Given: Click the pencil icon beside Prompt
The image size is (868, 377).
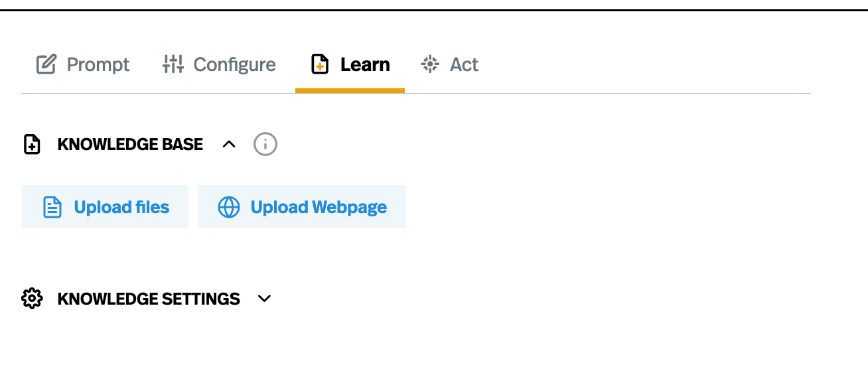Looking at the screenshot, I should pos(46,64).
